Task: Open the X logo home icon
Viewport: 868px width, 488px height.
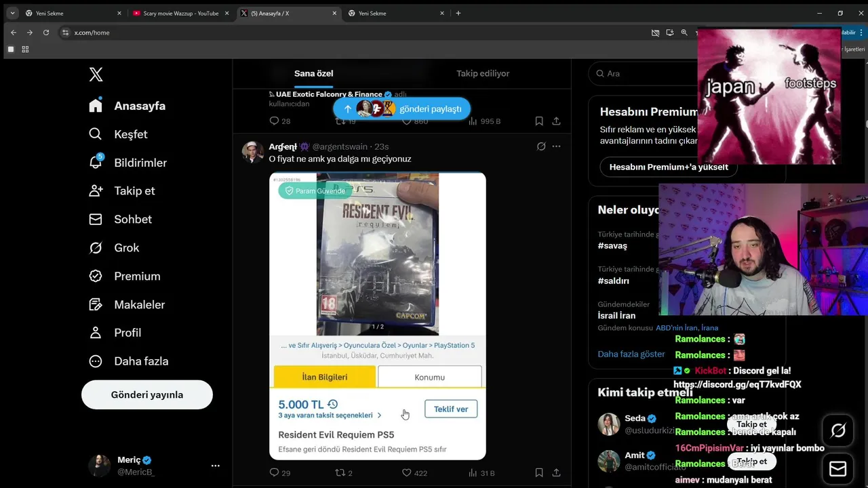Action: (96, 75)
